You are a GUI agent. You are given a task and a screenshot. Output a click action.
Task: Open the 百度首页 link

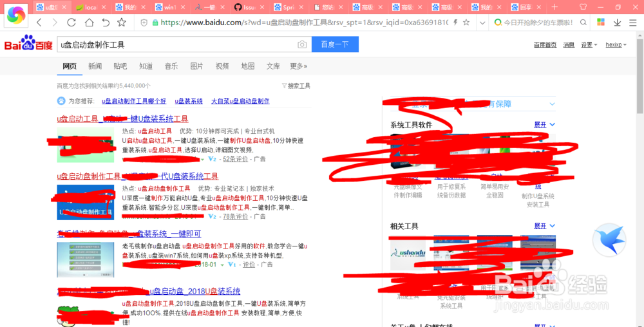545,44
